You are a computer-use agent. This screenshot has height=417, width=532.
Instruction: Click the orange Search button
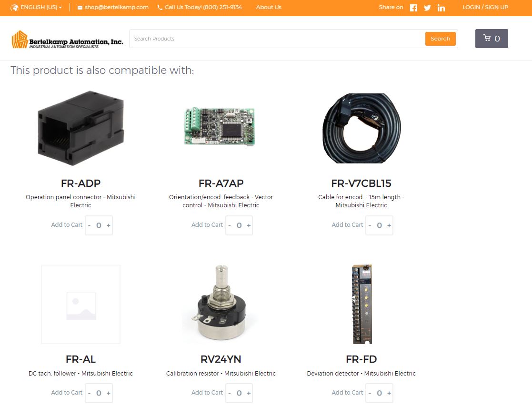click(x=440, y=39)
